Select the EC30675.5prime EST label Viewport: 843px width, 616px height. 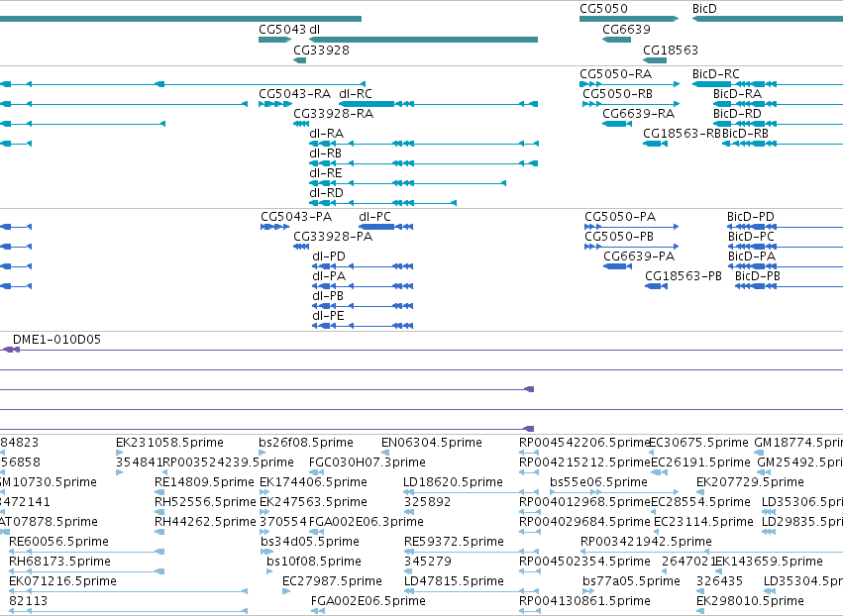[x=698, y=443]
